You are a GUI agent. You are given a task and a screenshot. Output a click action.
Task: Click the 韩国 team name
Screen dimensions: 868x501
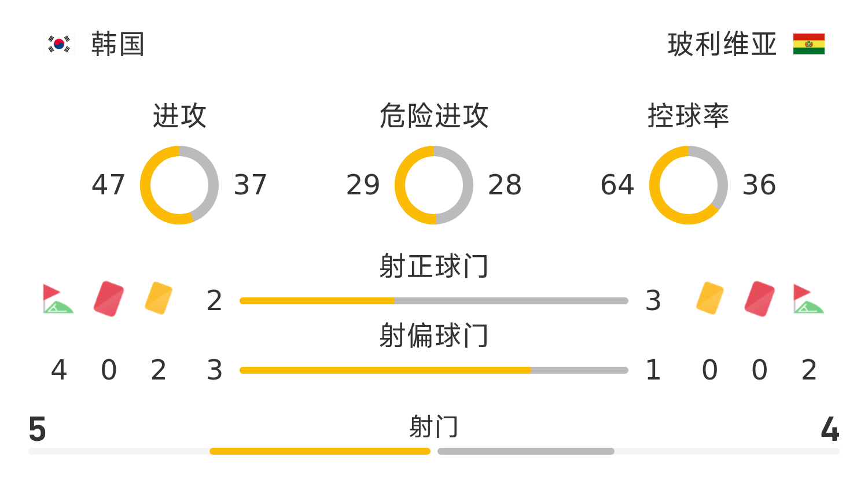tap(117, 45)
